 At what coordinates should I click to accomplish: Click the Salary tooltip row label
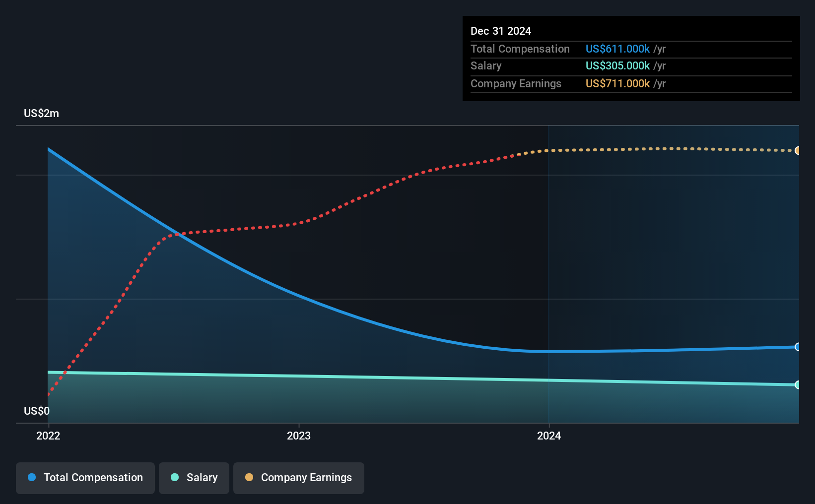486,65
